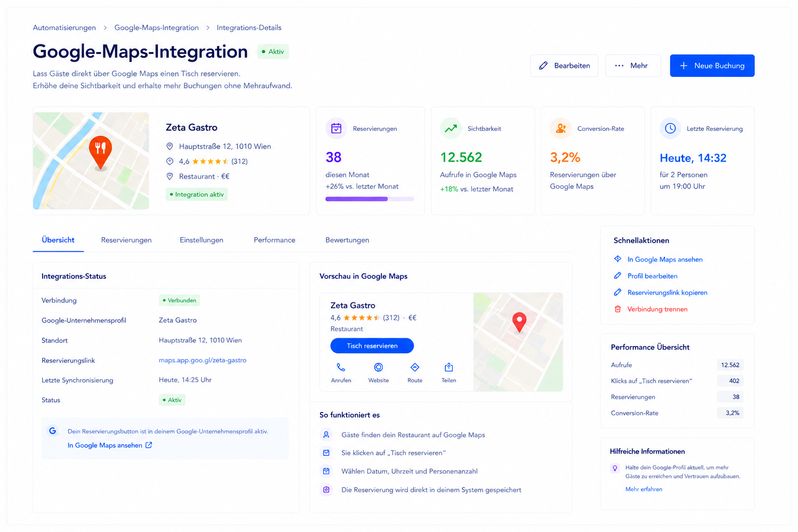Screen dimensions: 798x532
Task: Click the Teilen share icon
Action: [x=449, y=367]
